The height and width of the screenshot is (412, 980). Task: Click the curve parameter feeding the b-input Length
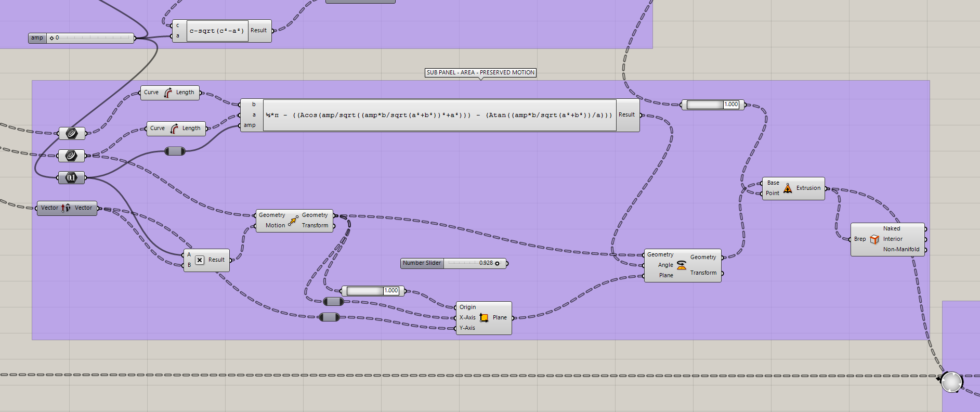click(x=72, y=134)
